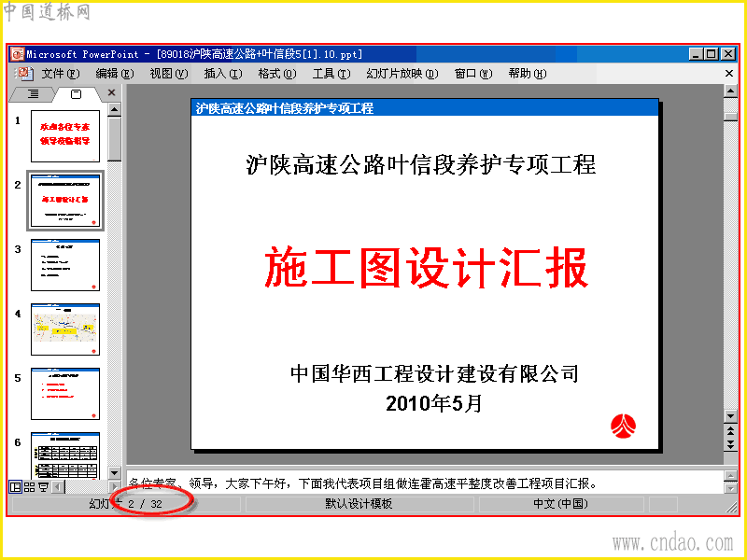Close the slide thumbnail pane

coord(111,92)
